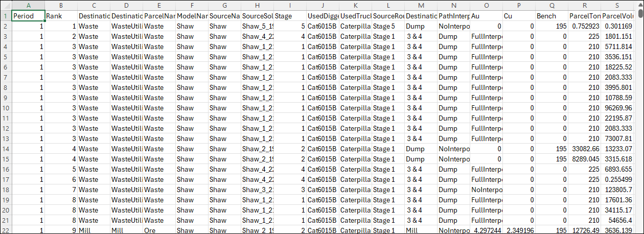Click the Select All corner triangle

tap(5, 6)
